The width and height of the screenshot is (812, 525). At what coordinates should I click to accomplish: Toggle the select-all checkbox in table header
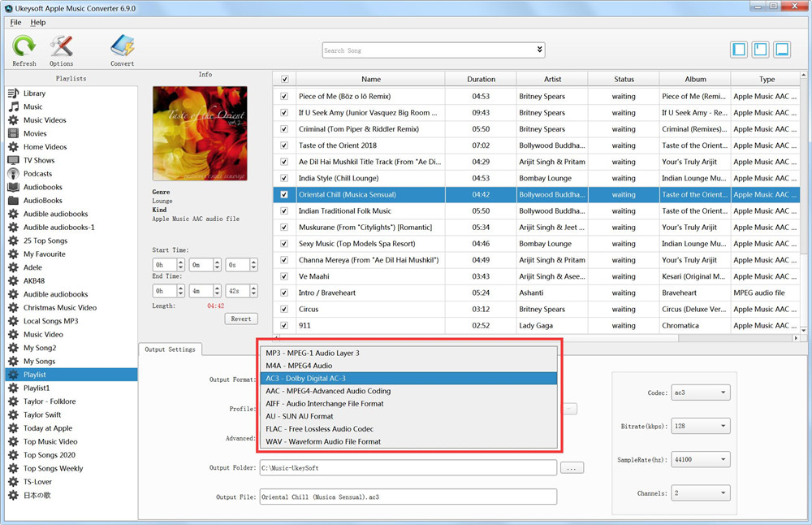[x=284, y=80]
